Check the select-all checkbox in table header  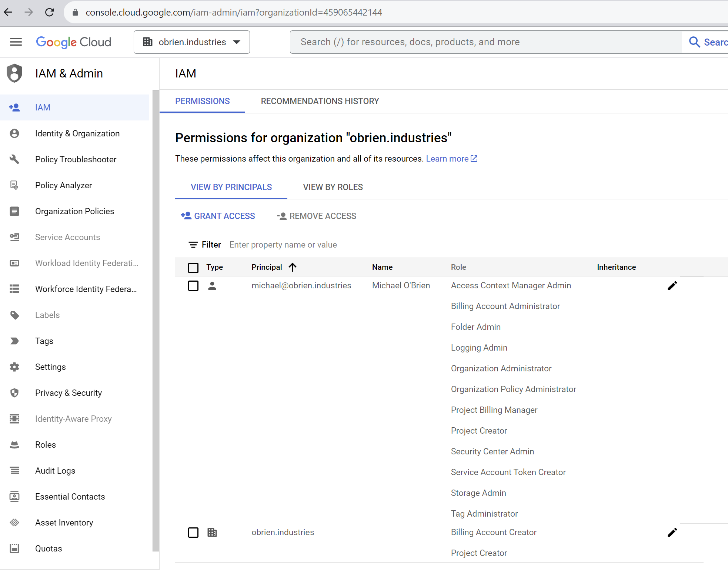[193, 267]
